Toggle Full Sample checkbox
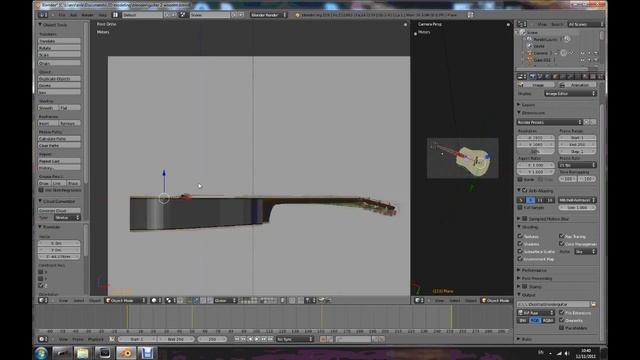The width and height of the screenshot is (640, 360). click(520, 207)
